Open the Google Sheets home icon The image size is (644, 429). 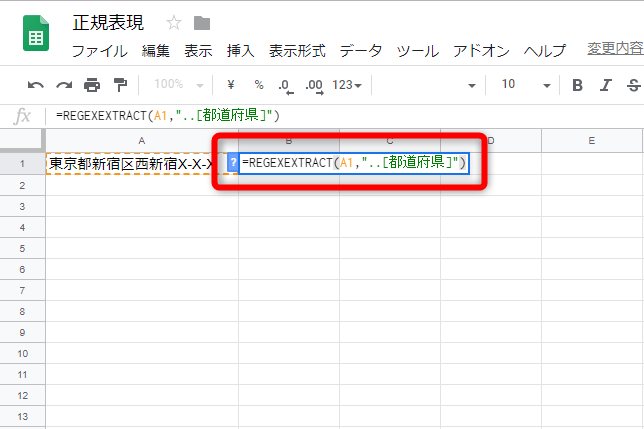pyautogui.click(x=36, y=33)
